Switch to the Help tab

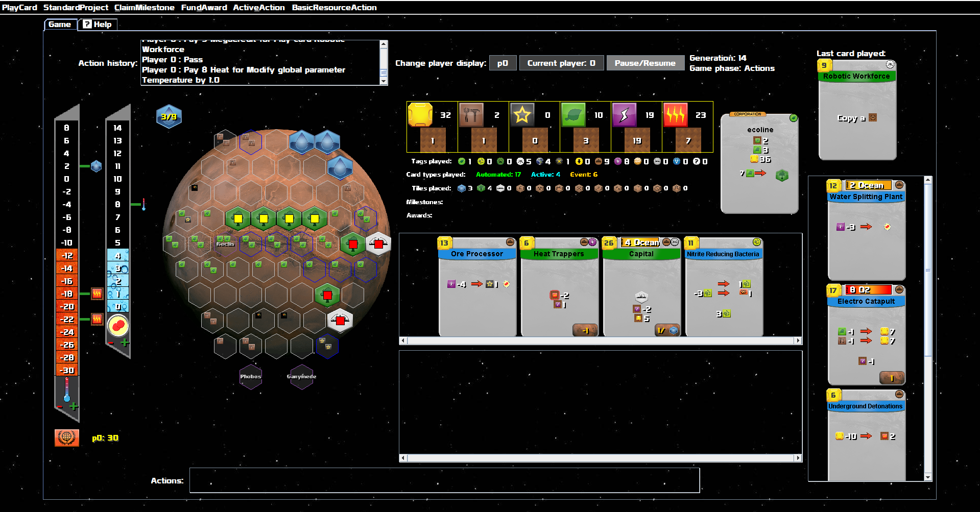[x=97, y=24]
